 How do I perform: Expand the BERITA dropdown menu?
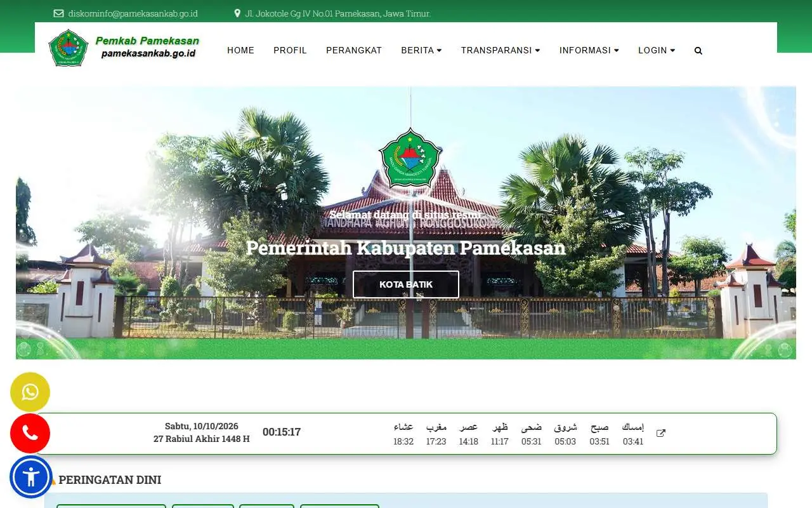(421, 50)
